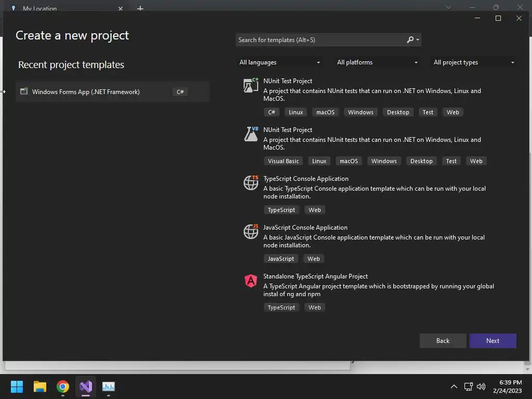Click the network status tray icon
Viewport: 532px width, 399px height.
pos(469,387)
